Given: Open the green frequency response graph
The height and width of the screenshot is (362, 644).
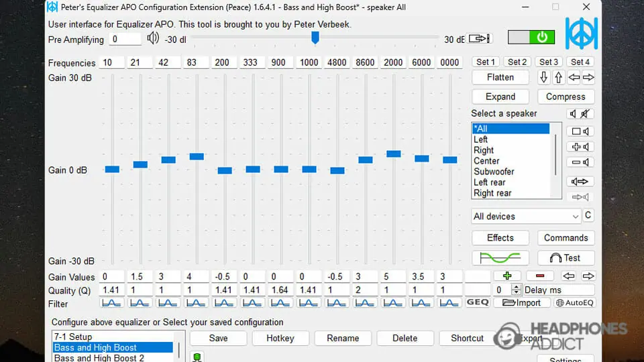Looking at the screenshot, I should point(500,258).
